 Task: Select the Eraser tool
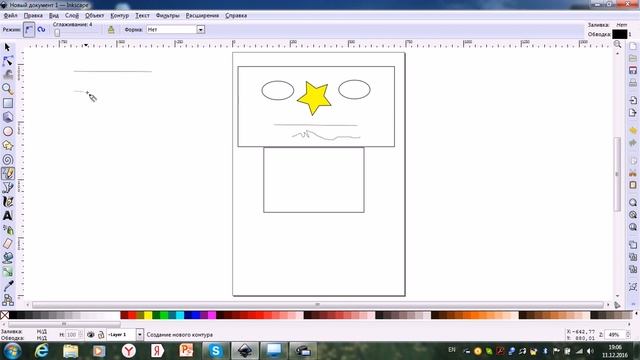coord(7,244)
